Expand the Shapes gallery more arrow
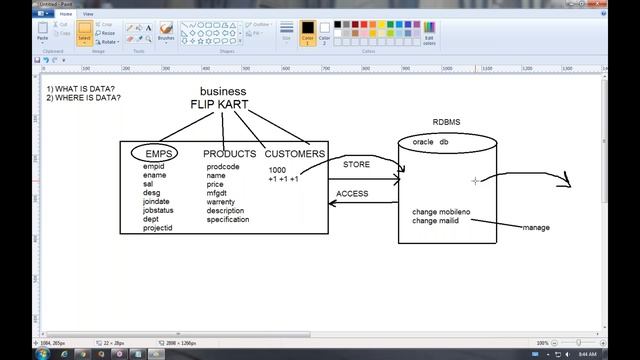This screenshot has width=640, height=360. tap(240, 41)
